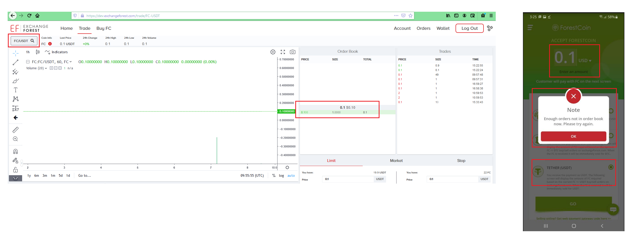Show FC coin info red icon
This screenshot has width=644, height=247.
50,44
